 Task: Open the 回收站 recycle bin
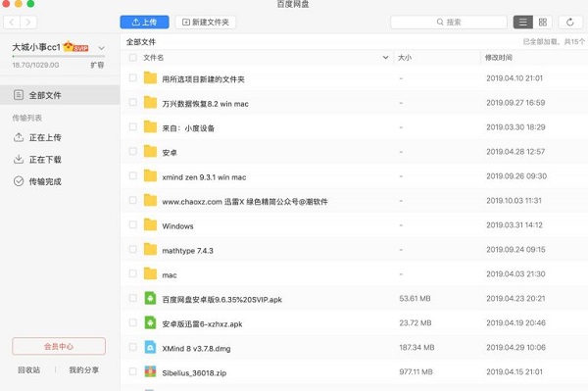(28, 370)
